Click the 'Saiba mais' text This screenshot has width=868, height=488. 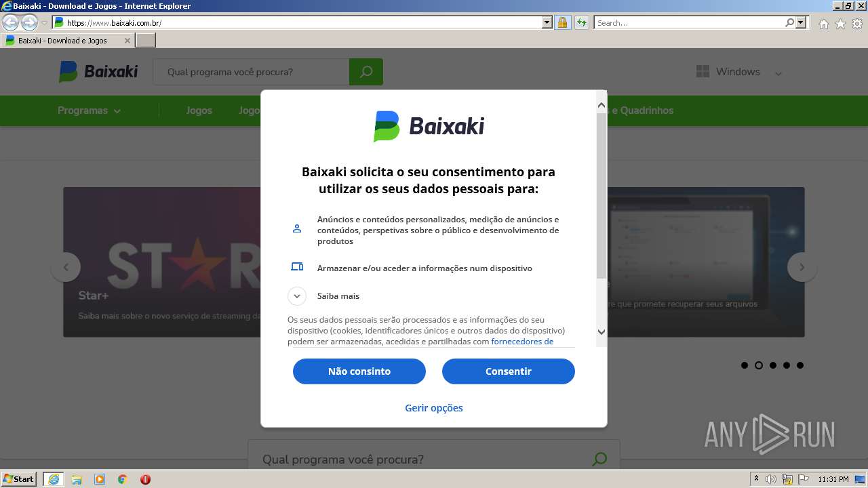338,296
